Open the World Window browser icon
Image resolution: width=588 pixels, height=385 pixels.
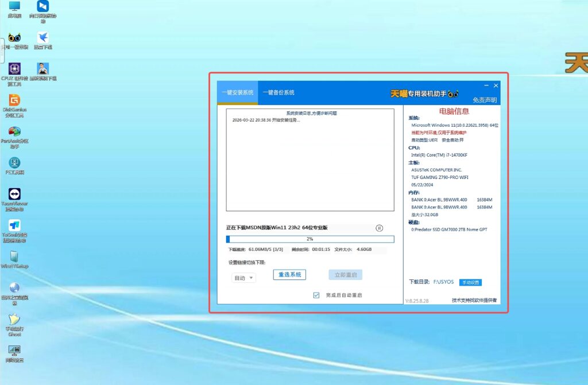click(x=14, y=288)
